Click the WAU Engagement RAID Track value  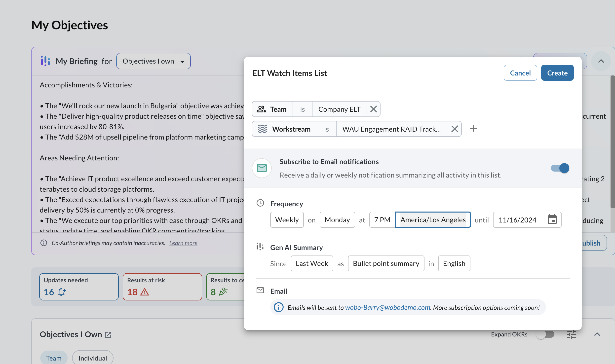(392, 129)
